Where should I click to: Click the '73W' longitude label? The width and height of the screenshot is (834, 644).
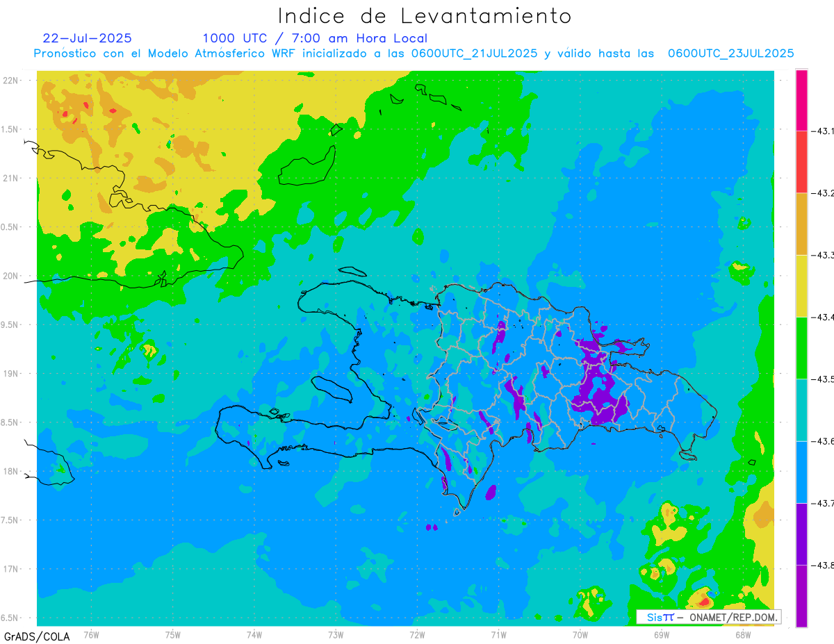336,634
